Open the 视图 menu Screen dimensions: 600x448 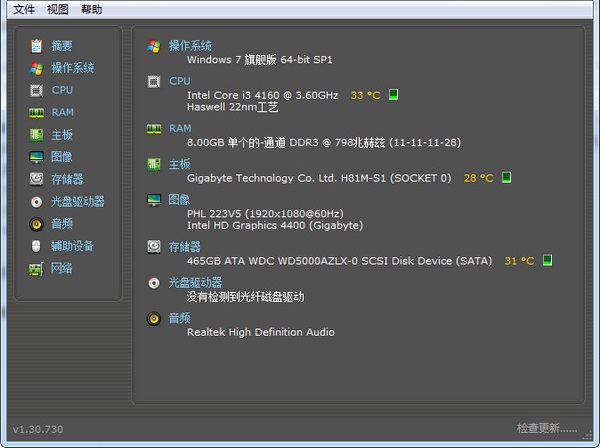pyautogui.click(x=58, y=9)
